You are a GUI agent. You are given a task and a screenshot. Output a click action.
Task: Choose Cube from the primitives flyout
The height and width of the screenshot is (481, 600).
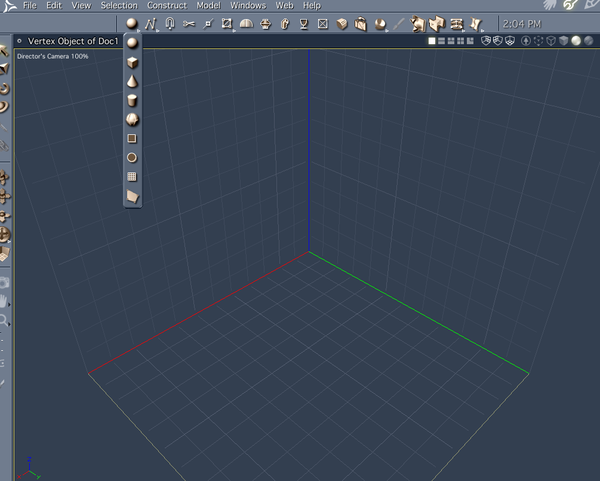(x=132, y=62)
